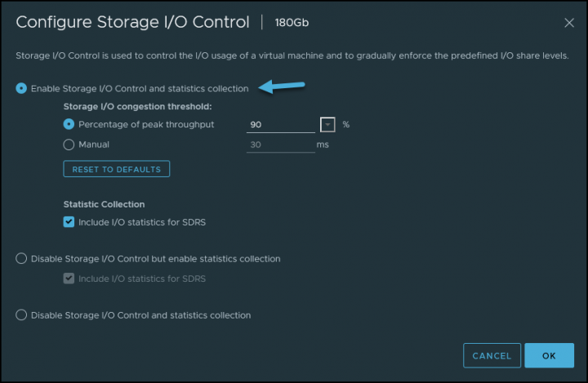The height and width of the screenshot is (383, 588).
Task: Close the Configure Storage I/O Control dialog
Action: [x=569, y=23]
